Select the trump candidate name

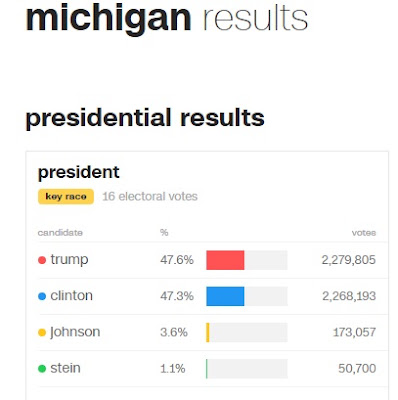coord(69,260)
